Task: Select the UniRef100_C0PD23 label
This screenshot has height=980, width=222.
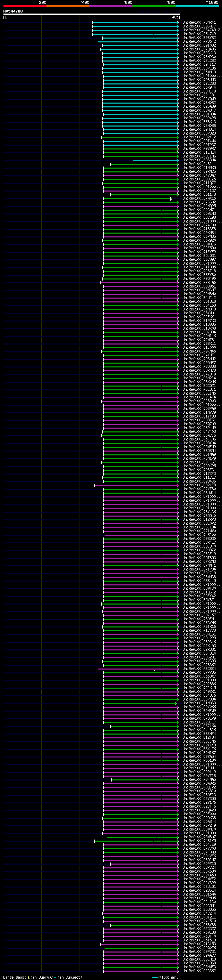Action: click(199, 133)
